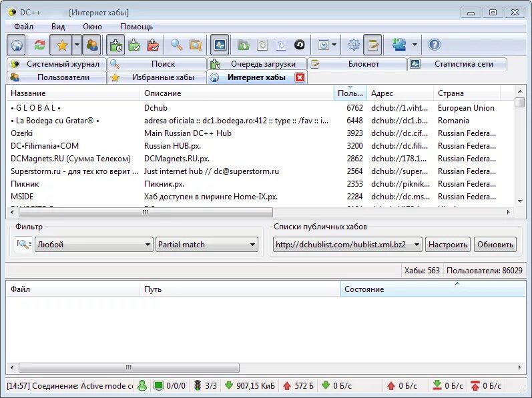Expand the favorite hubs star dropdown arrow
Screen dimensions: 532x398
coord(77,45)
